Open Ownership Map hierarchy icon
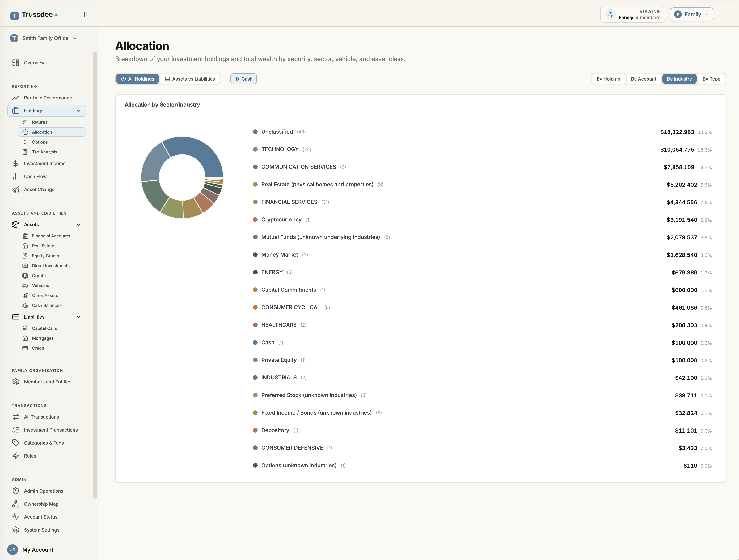 [16, 504]
